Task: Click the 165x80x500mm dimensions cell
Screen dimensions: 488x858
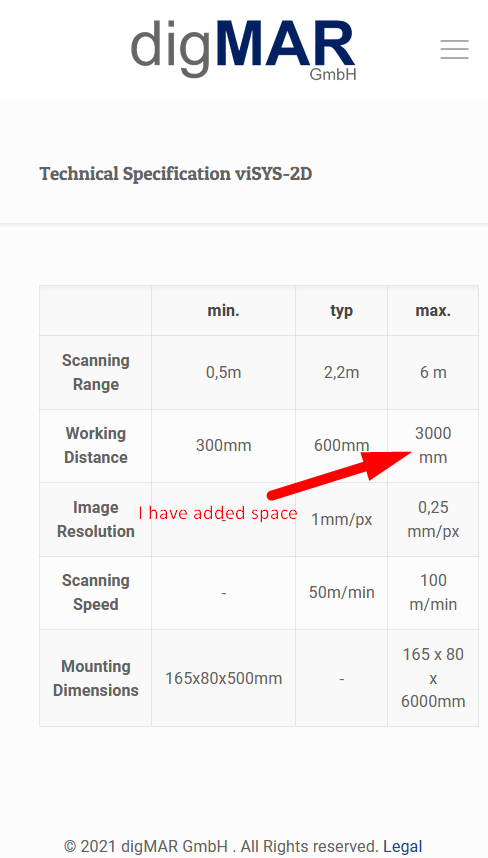Action: point(223,678)
